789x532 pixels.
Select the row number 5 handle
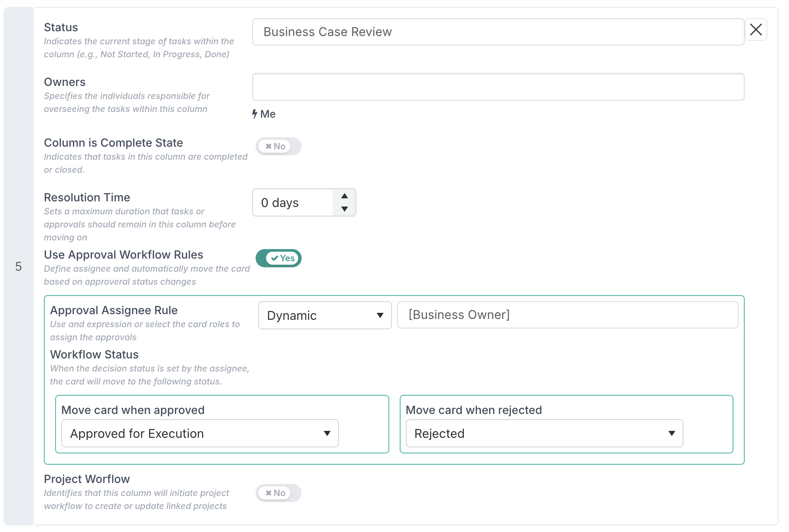tap(18, 266)
